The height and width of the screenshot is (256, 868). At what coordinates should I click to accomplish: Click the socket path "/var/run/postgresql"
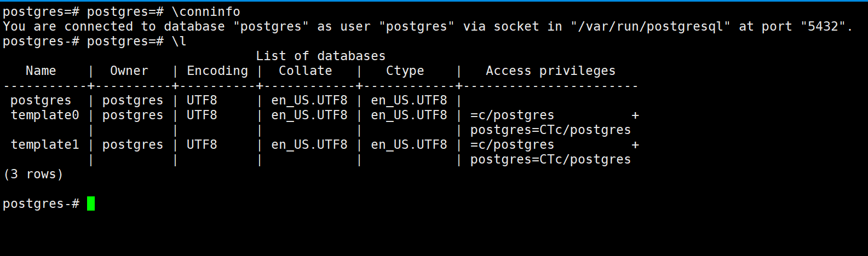point(650,26)
